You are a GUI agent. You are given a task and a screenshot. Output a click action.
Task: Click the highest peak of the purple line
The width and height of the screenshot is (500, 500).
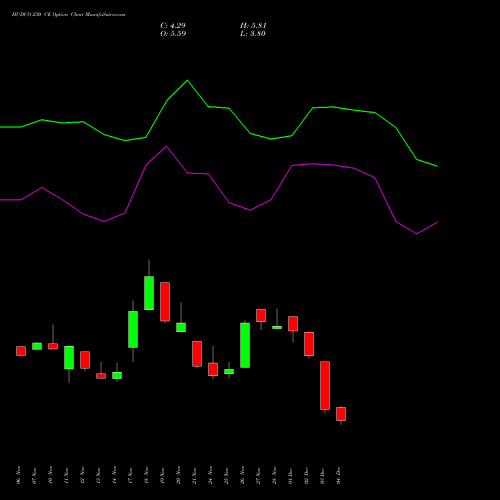(x=166, y=146)
